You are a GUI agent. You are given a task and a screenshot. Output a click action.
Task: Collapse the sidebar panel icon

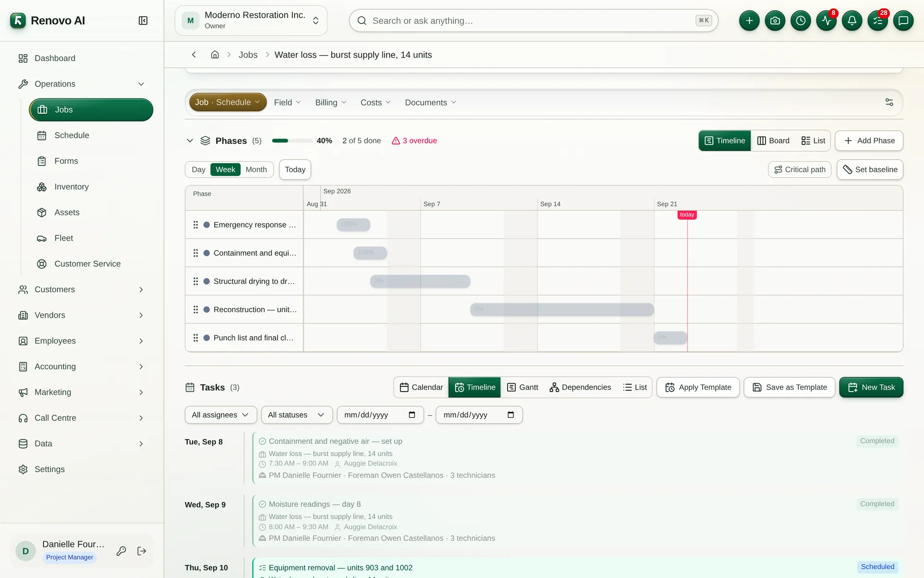tap(143, 21)
